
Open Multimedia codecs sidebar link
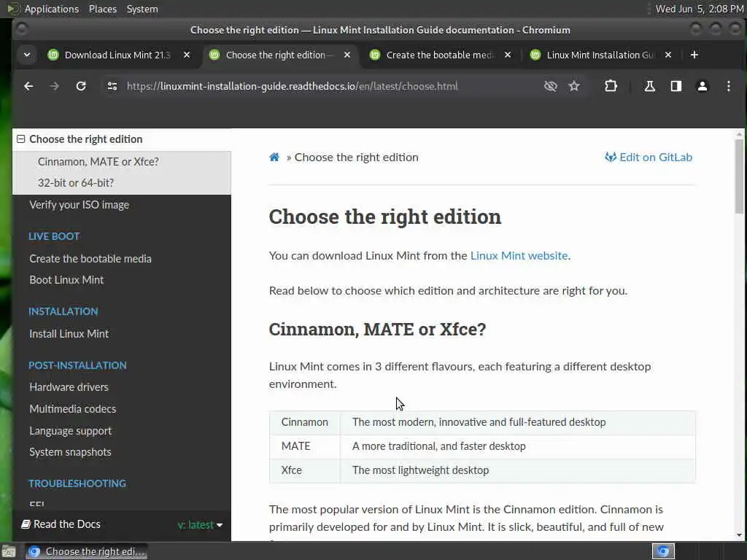tap(72, 409)
